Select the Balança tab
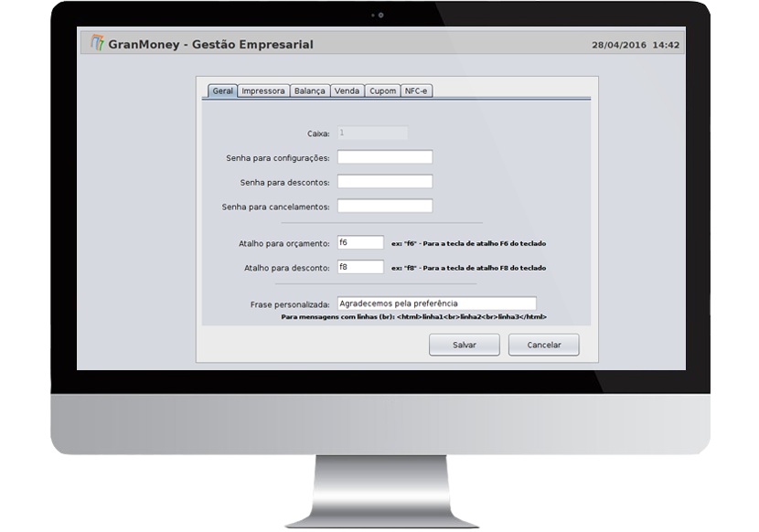759x532 pixels. pyautogui.click(x=310, y=91)
